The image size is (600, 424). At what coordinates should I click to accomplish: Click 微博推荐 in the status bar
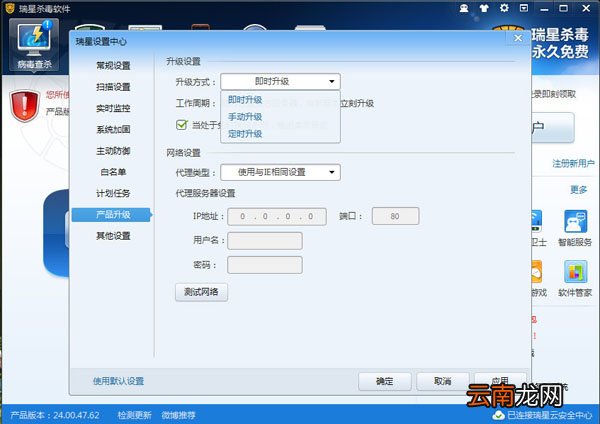178,415
